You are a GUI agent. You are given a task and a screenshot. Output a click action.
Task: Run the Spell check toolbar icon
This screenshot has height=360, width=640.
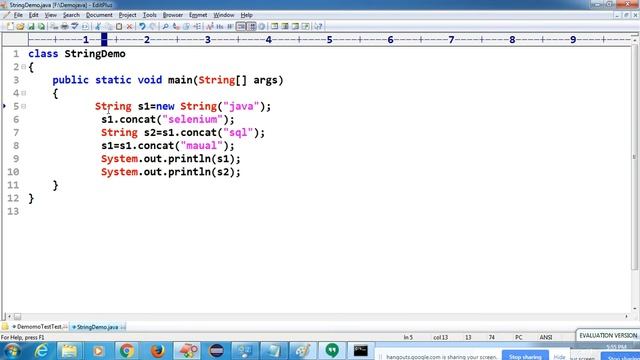(74, 27)
